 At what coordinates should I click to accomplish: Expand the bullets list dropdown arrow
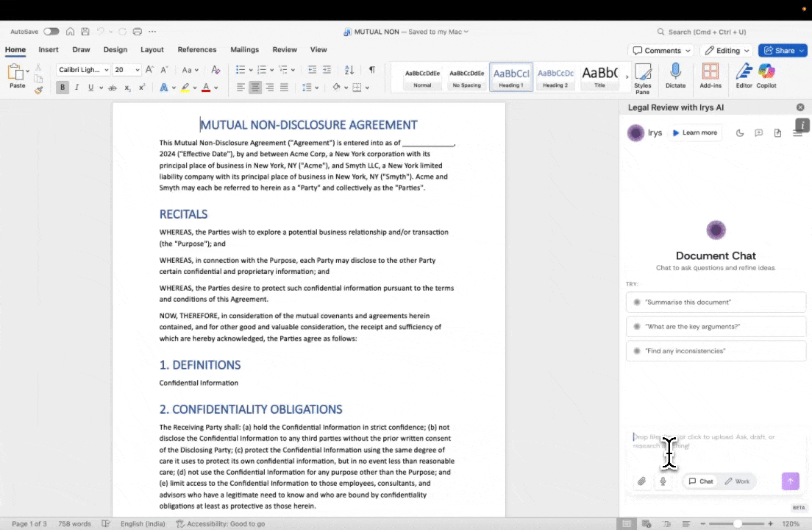[x=251, y=70]
